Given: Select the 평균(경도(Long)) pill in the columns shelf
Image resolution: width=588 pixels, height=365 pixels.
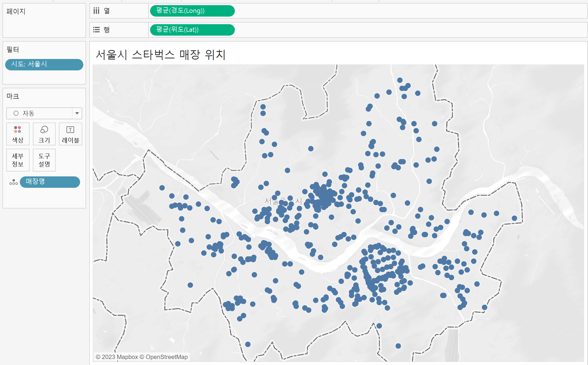Looking at the screenshot, I should [192, 11].
